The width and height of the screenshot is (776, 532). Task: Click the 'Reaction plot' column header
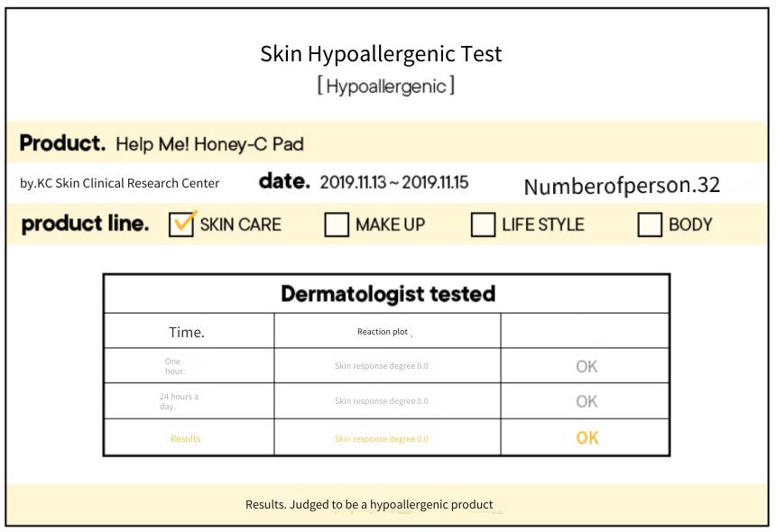click(383, 332)
